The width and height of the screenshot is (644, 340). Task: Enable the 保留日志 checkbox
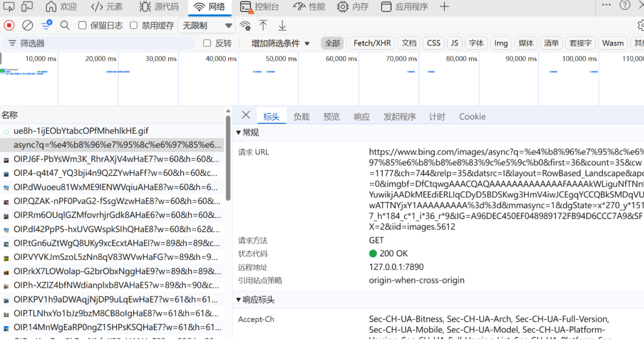(x=83, y=25)
